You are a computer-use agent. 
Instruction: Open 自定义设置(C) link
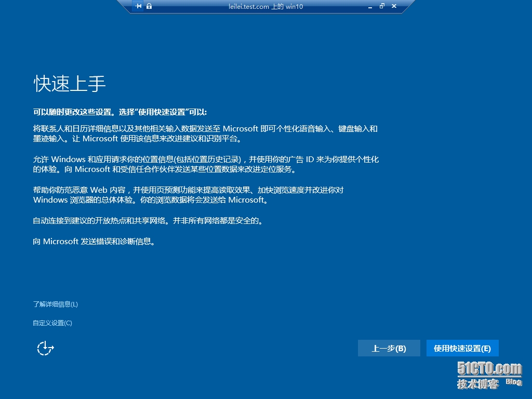52,323
